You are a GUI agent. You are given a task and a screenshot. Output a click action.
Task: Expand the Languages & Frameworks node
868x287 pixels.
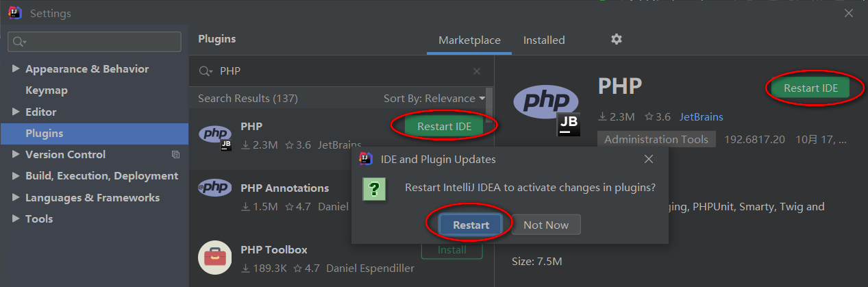click(x=16, y=198)
